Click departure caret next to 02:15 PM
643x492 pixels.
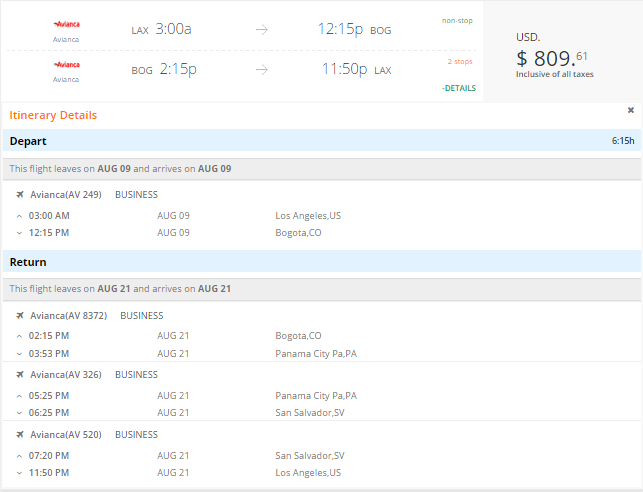pyautogui.click(x=19, y=336)
